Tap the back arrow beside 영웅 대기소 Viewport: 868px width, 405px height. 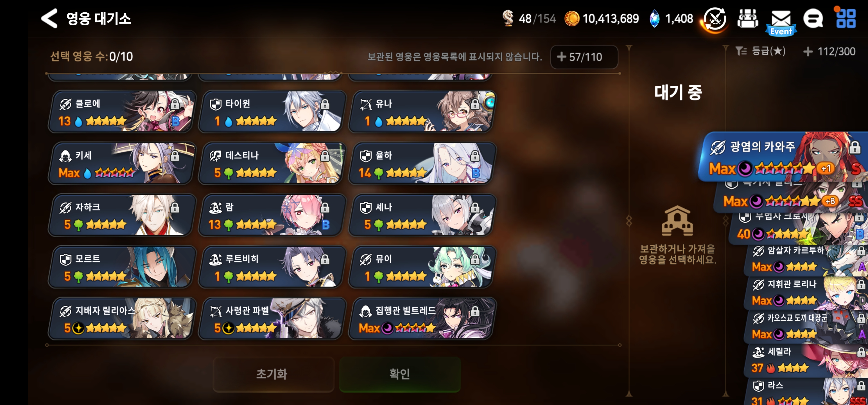click(x=49, y=18)
